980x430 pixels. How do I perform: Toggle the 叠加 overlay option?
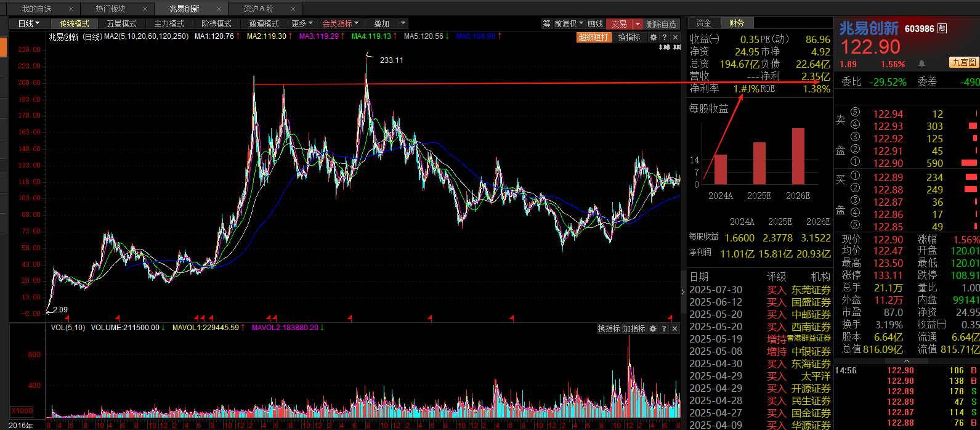pyautogui.click(x=382, y=23)
